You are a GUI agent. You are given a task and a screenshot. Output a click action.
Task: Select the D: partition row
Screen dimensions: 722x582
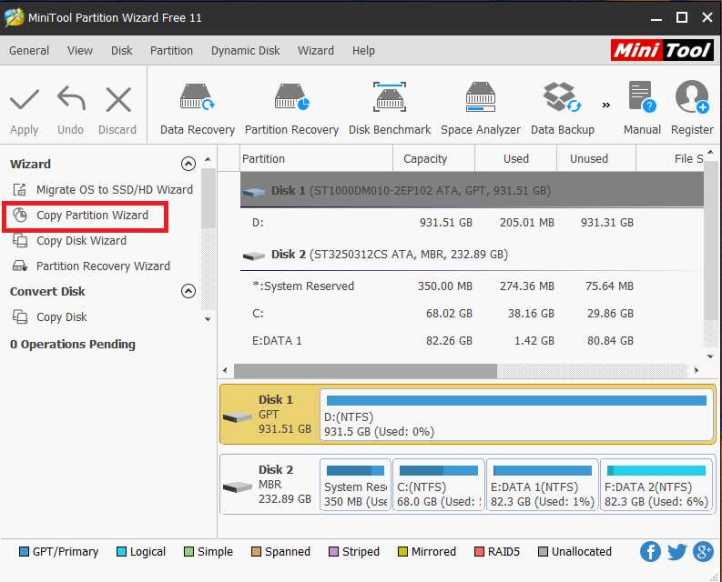click(472, 222)
